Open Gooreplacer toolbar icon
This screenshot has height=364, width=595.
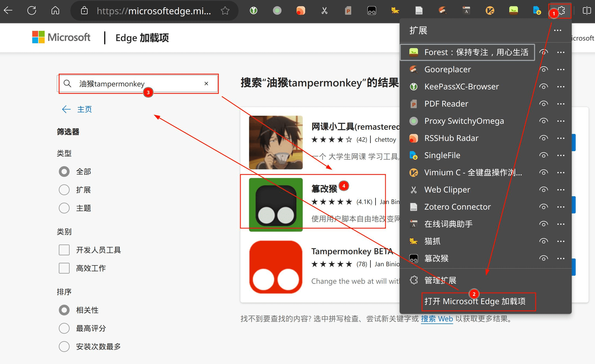[443, 10]
